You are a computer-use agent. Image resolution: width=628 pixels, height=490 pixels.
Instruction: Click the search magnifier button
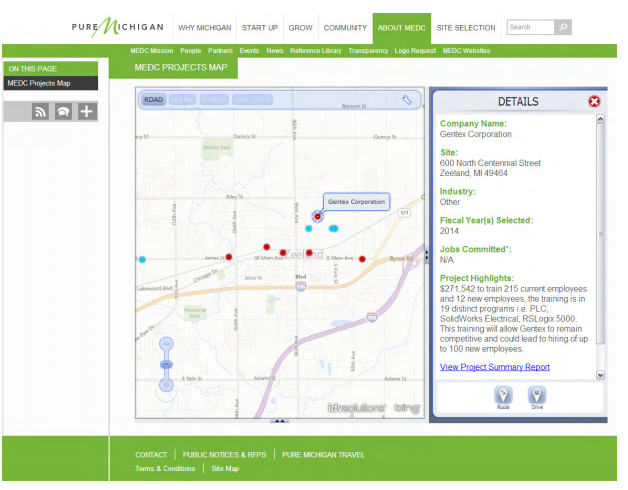pos(563,27)
